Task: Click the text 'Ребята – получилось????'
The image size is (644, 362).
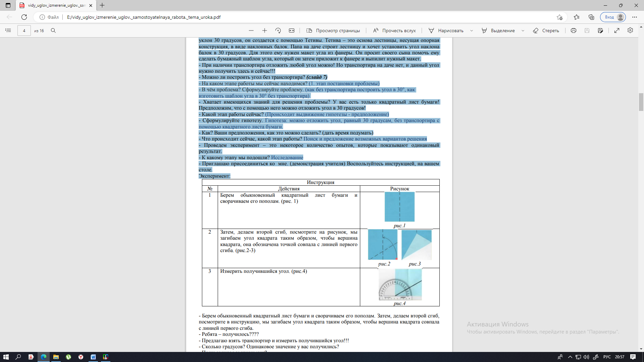Action: [x=230, y=334]
